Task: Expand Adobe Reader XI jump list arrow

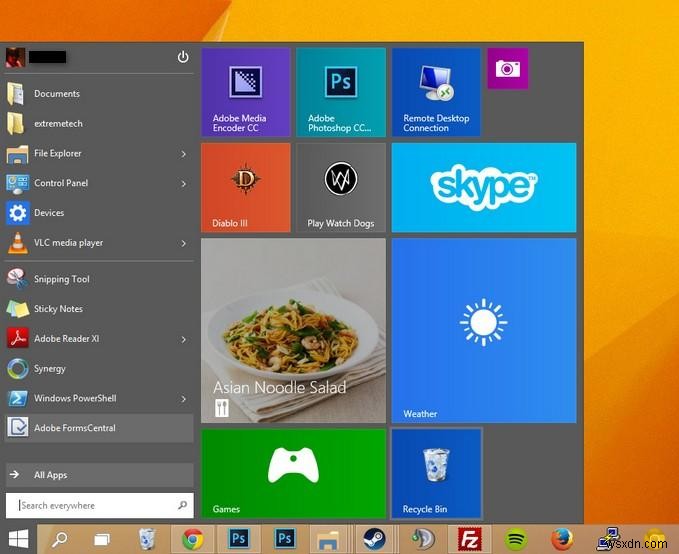Action: click(184, 340)
